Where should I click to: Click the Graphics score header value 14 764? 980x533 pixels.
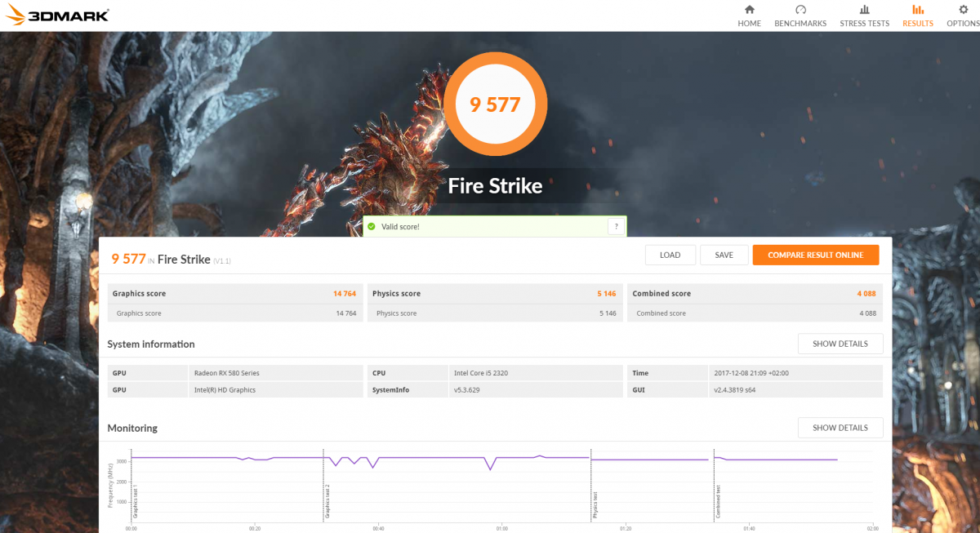tap(345, 294)
